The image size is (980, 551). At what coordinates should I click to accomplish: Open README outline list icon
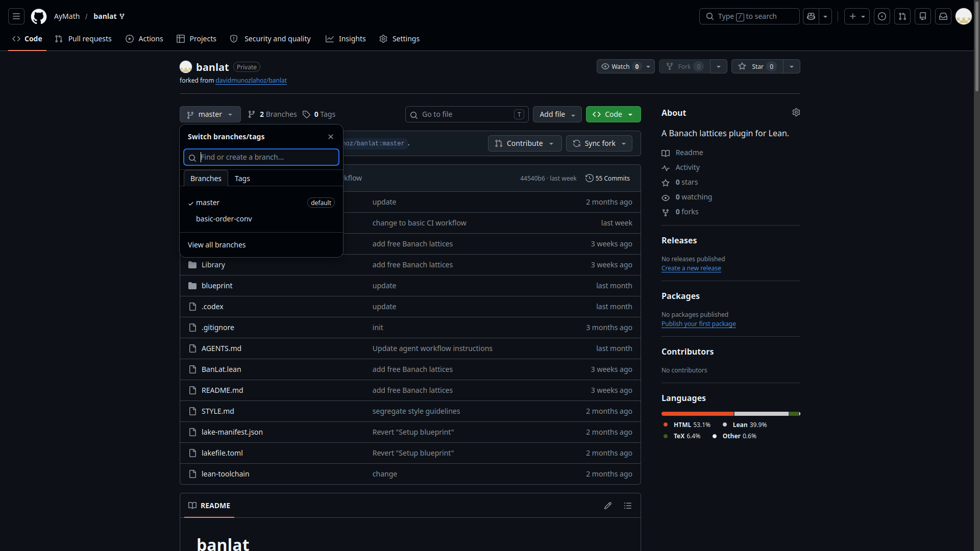click(x=628, y=506)
